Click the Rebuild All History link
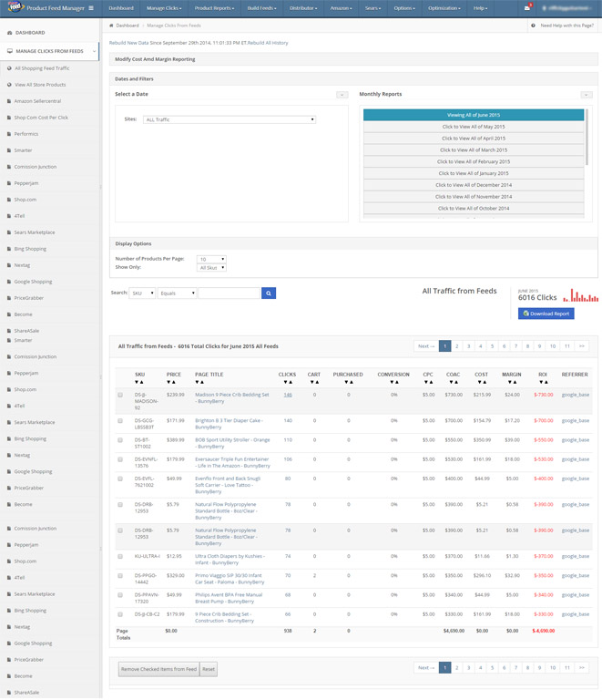This screenshot has width=602, height=700. (x=268, y=43)
